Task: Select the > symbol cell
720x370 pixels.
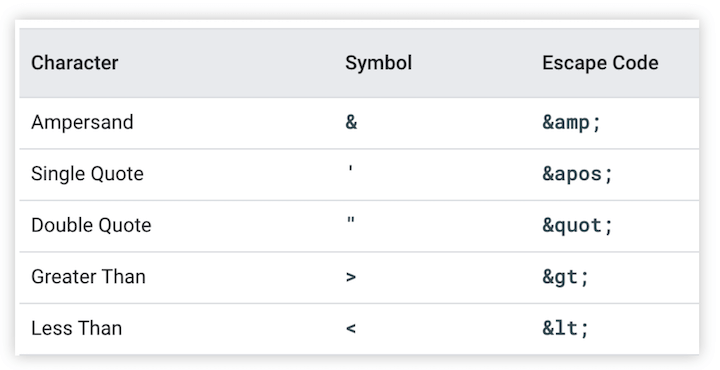Action: point(351,277)
